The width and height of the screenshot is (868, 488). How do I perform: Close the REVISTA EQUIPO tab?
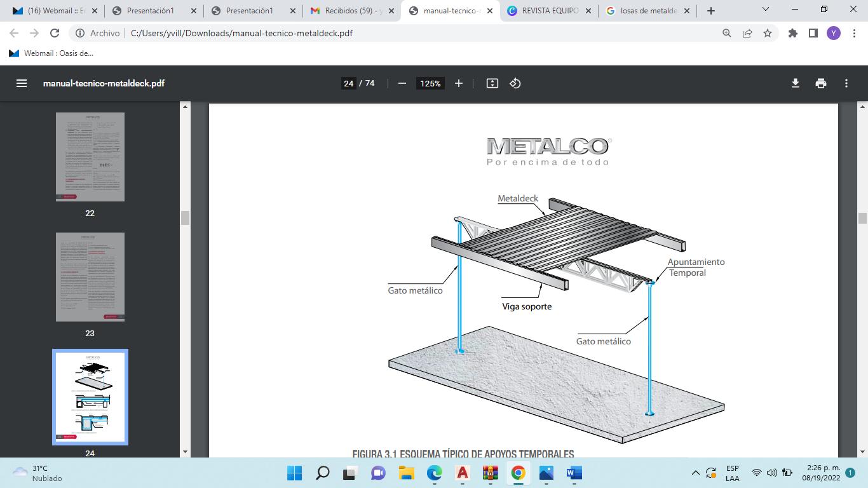587,11
